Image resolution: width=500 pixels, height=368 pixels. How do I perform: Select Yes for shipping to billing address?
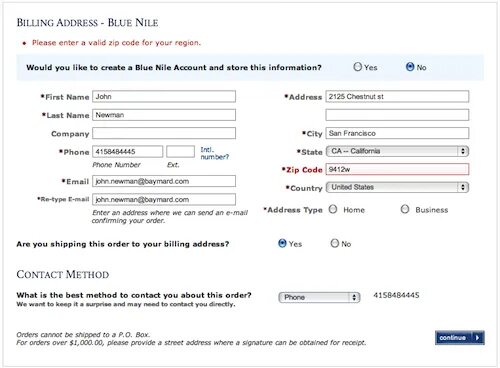click(282, 243)
